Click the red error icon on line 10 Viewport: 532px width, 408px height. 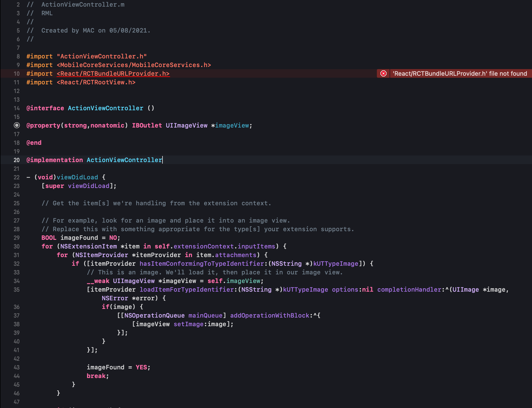(383, 74)
